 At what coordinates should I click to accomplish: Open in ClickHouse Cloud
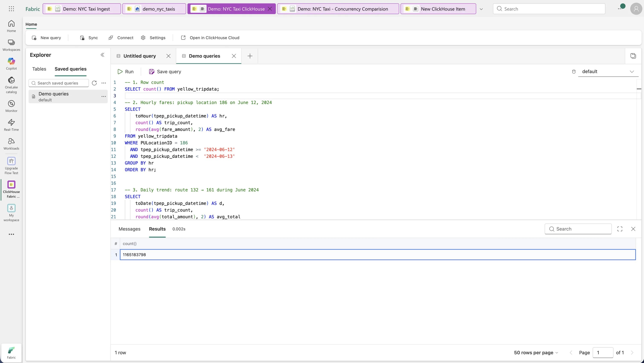[210, 38]
